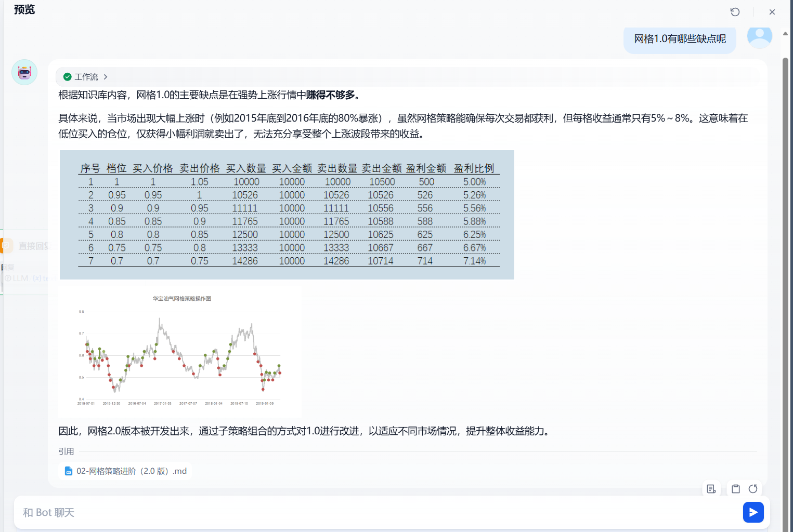Click the green workflow success check icon

[x=68, y=76]
